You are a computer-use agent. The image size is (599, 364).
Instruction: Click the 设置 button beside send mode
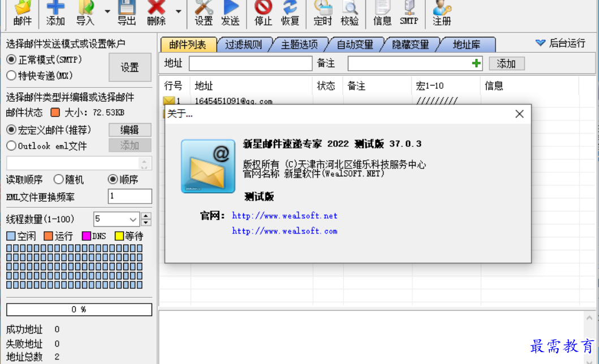pos(130,67)
